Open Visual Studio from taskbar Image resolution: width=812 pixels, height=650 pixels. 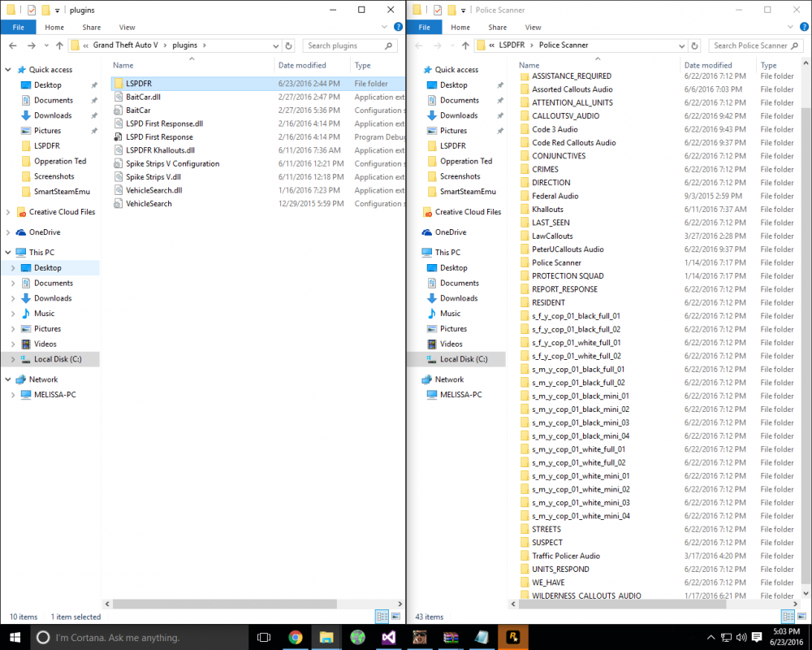pyautogui.click(x=388, y=637)
